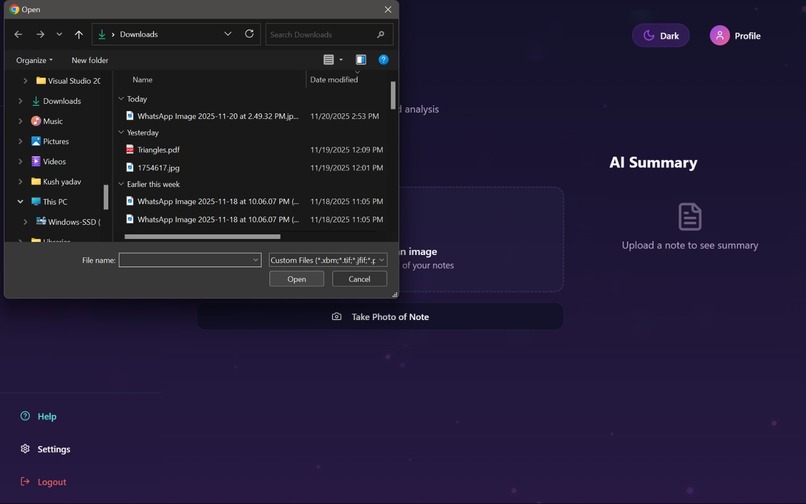Open recent locations dropdown arrow
This screenshot has width=806, height=504.
click(59, 34)
